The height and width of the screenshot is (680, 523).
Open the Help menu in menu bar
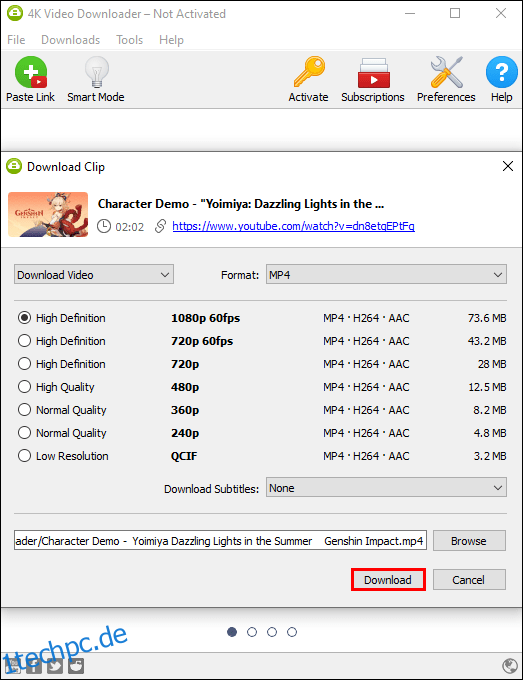click(x=171, y=40)
